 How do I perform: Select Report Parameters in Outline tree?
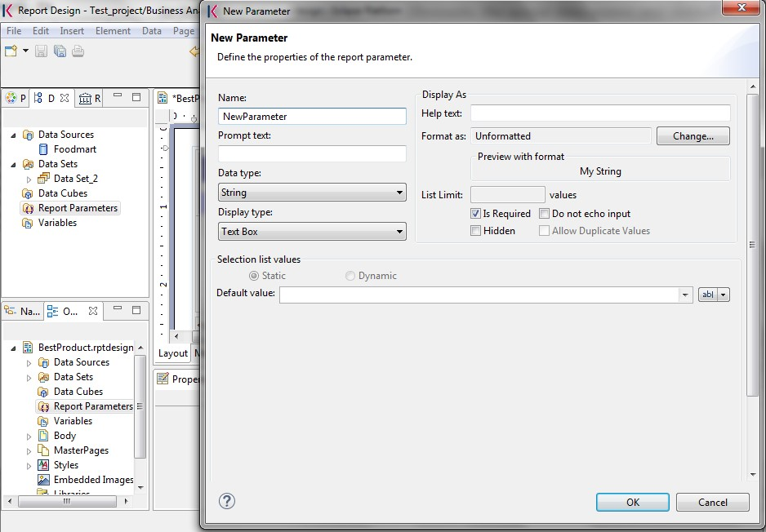(85, 406)
